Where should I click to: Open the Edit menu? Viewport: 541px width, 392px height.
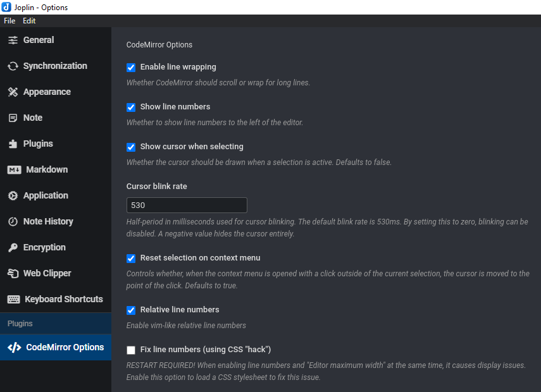pyautogui.click(x=29, y=21)
